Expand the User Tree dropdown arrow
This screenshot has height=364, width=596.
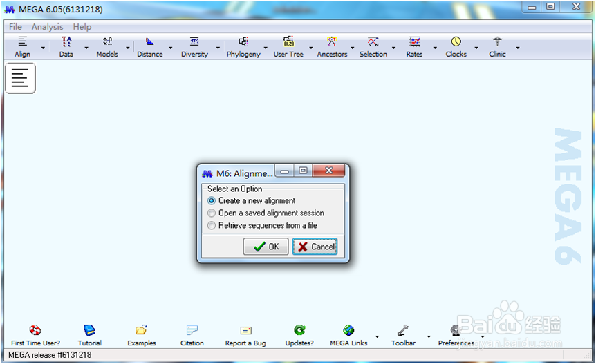(x=311, y=48)
